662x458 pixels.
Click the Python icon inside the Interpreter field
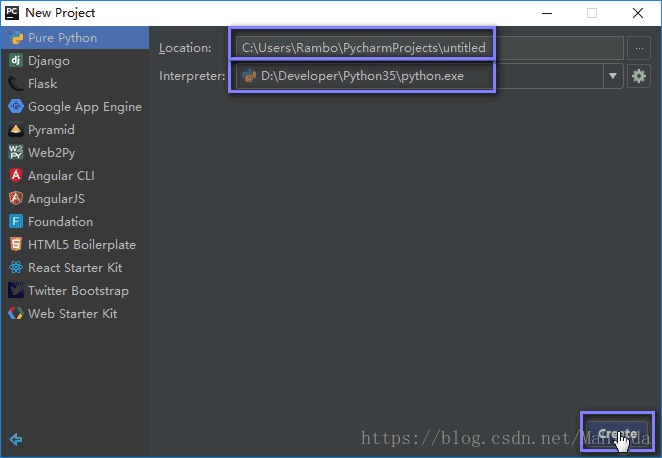click(x=249, y=76)
